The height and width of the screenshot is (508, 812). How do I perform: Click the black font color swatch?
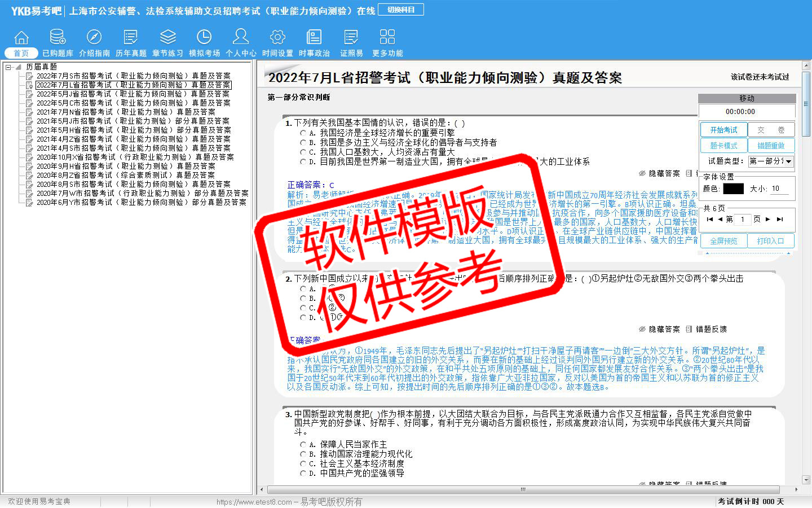coord(733,189)
